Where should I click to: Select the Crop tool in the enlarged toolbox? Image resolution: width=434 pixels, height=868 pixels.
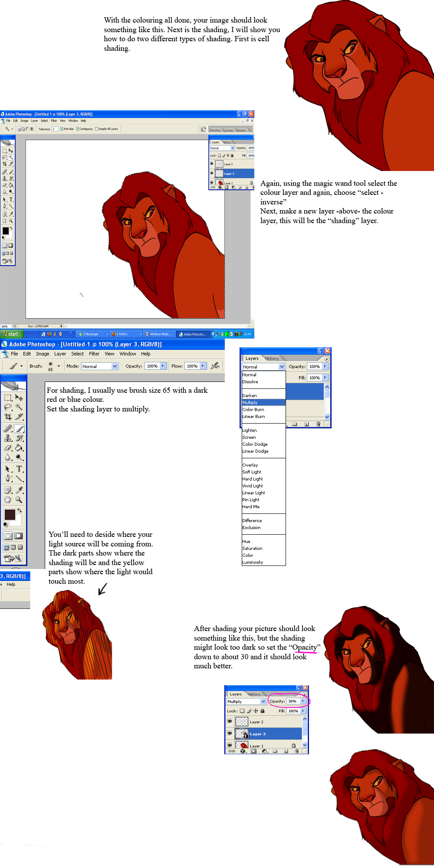pyautogui.click(x=8, y=417)
